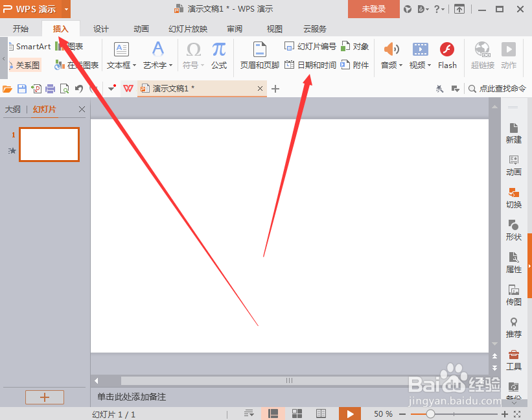
Task: Insert a 附件 attachment
Action: pos(355,65)
